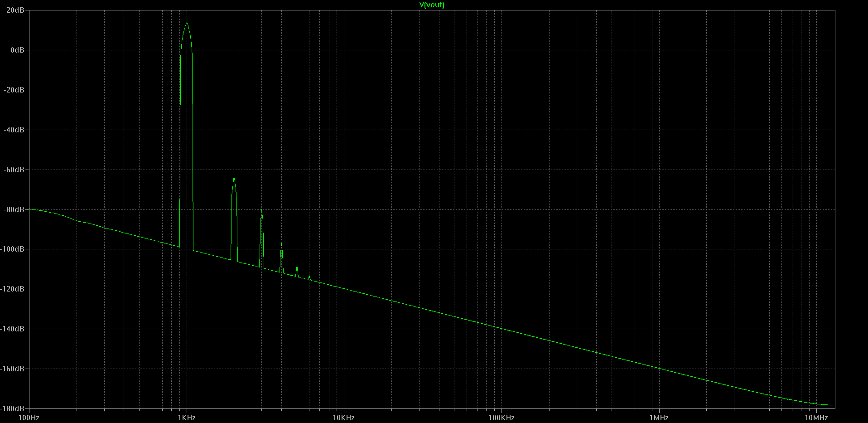868x423 pixels.
Task: Click the -40dB axis label
Action: pos(14,130)
